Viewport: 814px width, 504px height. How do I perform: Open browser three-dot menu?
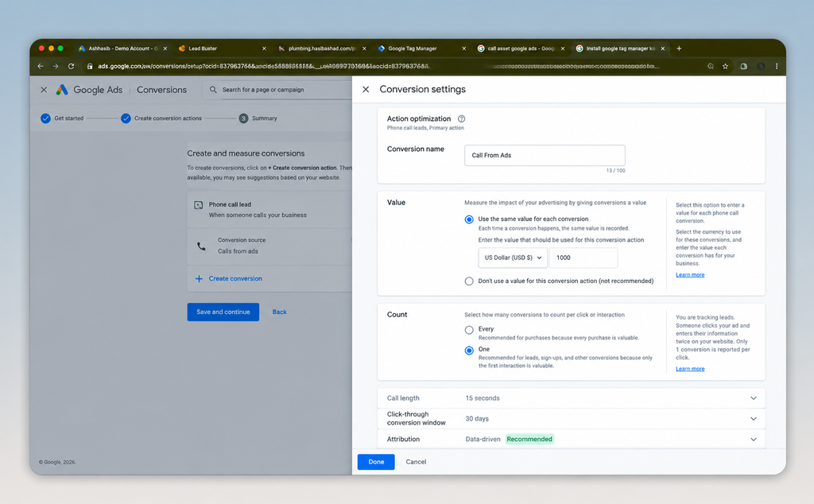(777, 66)
